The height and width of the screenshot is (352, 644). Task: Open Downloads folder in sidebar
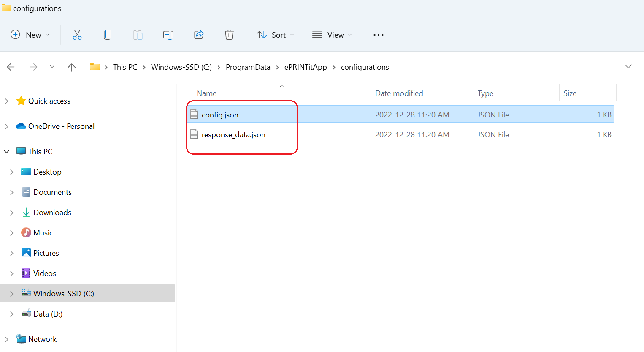[x=52, y=213]
